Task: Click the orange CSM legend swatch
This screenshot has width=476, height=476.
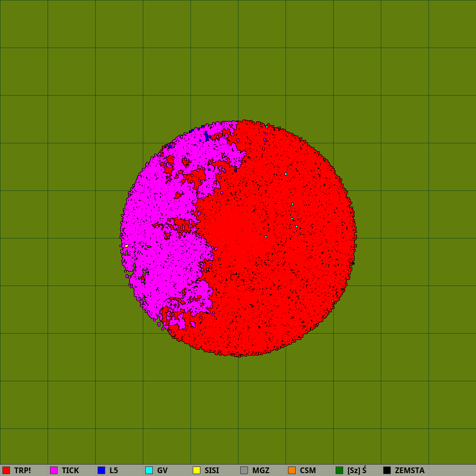Action: tap(292, 470)
